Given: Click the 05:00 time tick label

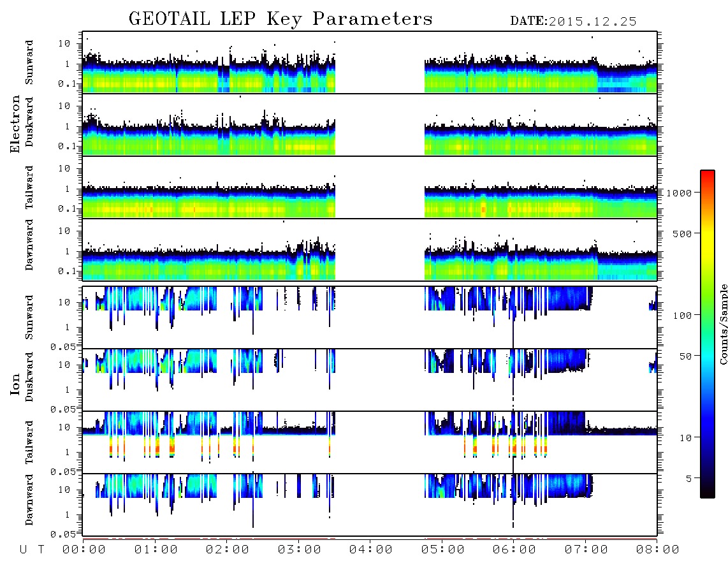Looking at the screenshot, I should click(443, 550).
